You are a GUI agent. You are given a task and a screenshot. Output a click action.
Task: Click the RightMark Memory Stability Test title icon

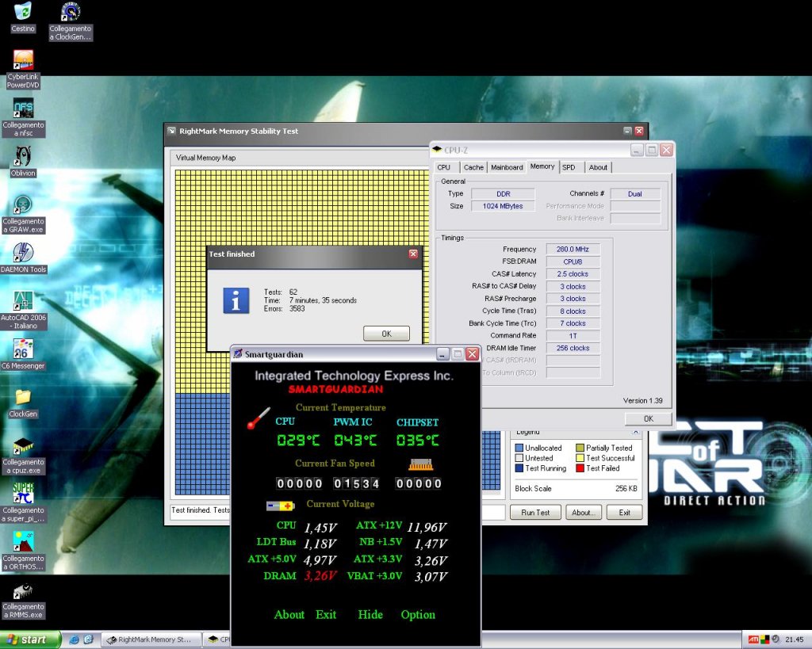pyautogui.click(x=172, y=131)
